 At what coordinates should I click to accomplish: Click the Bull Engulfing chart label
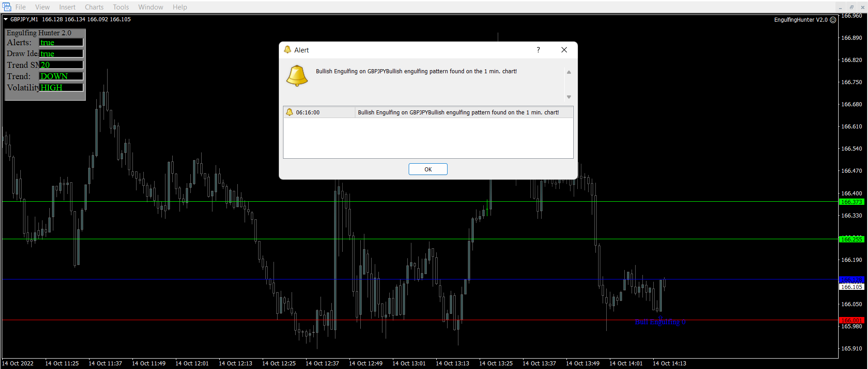pos(660,322)
